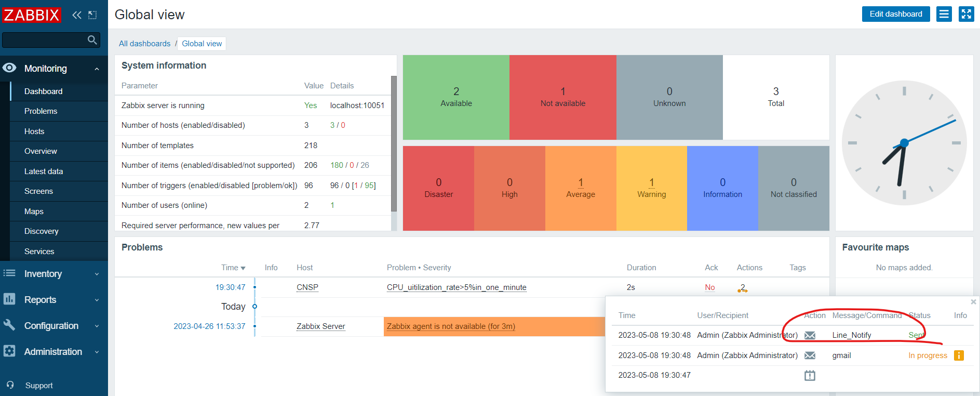Image resolution: width=980 pixels, height=396 pixels.
Task: Click the gmail row envelope icon
Action: [x=810, y=355]
